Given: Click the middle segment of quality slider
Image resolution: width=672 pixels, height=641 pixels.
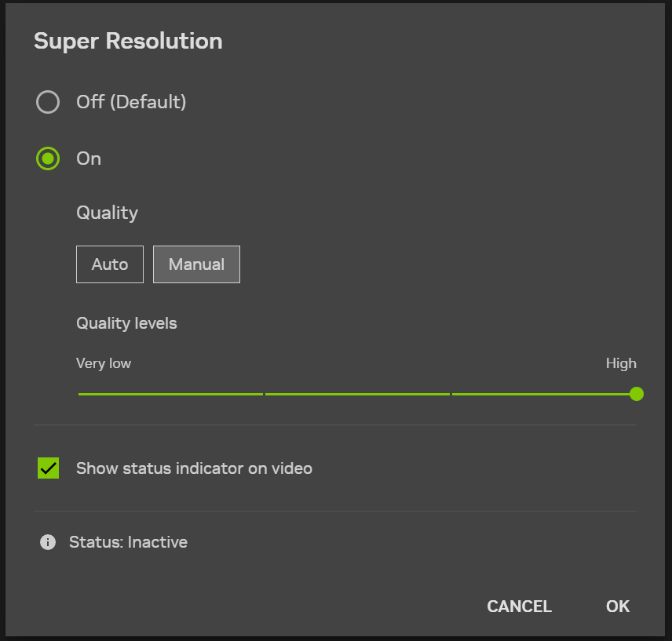Looking at the screenshot, I should tap(357, 394).
